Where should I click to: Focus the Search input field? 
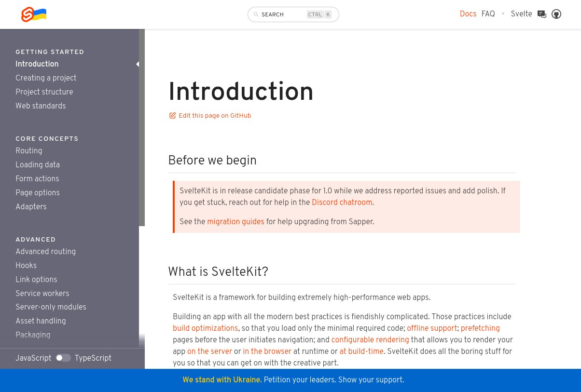(x=293, y=14)
